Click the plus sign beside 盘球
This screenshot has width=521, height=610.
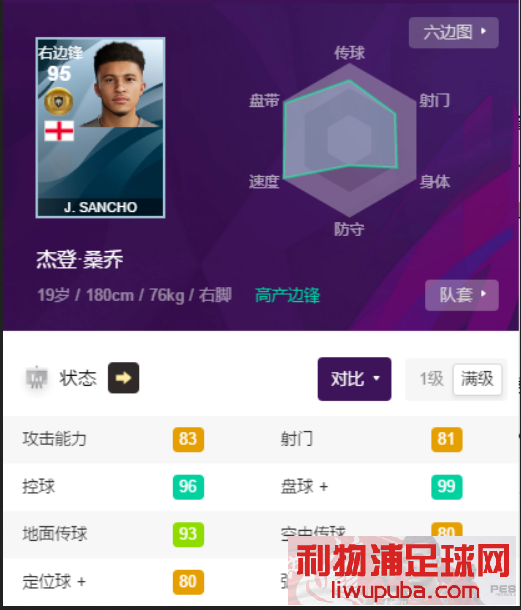click(324, 487)
